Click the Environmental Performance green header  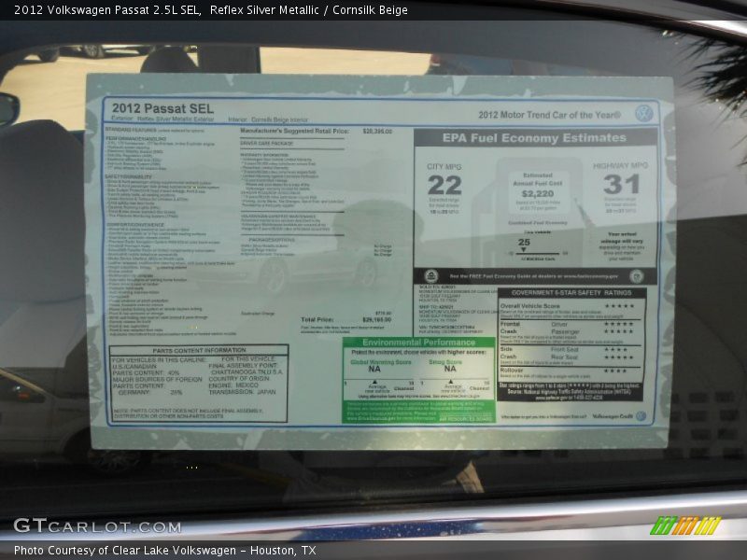(x=418, y=343)
